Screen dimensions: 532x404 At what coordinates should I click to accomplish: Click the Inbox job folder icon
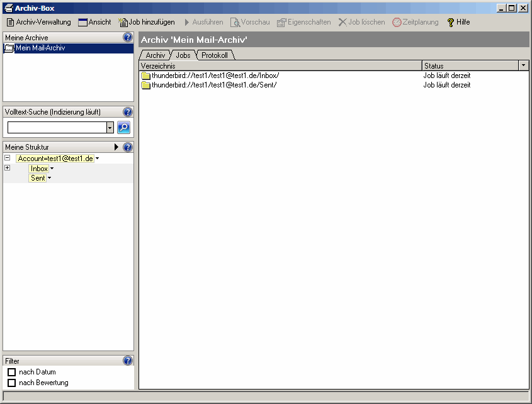coord(145,76)
